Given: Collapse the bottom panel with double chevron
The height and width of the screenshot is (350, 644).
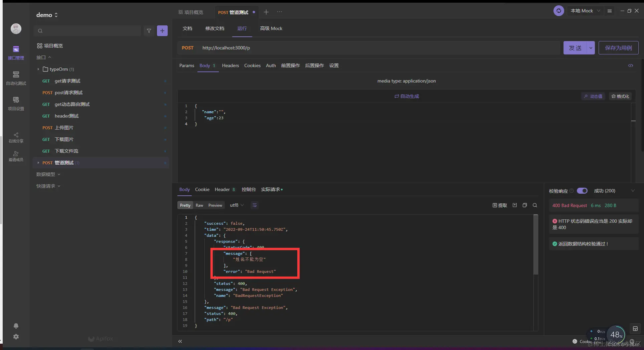Looking at the screenshot, I should coord(180,341).
